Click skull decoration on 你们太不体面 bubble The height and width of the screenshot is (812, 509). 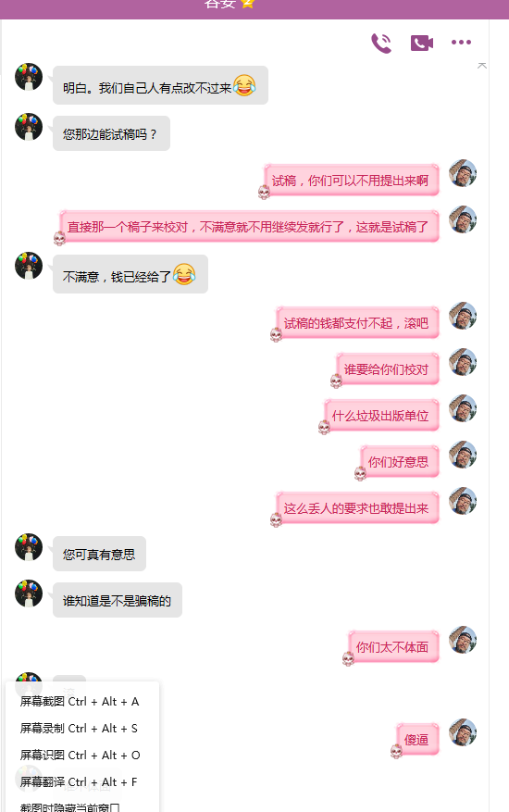click(349, 658)
